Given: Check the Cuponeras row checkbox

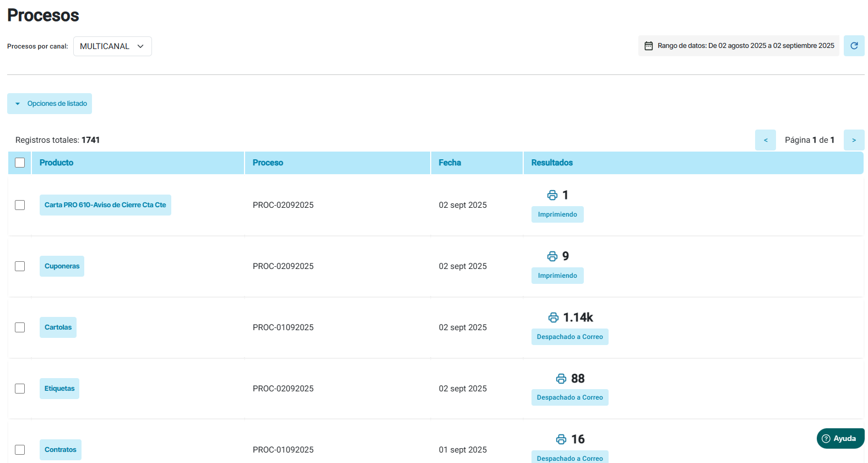Looking at the screenshot, I should (x=20, y=266).
